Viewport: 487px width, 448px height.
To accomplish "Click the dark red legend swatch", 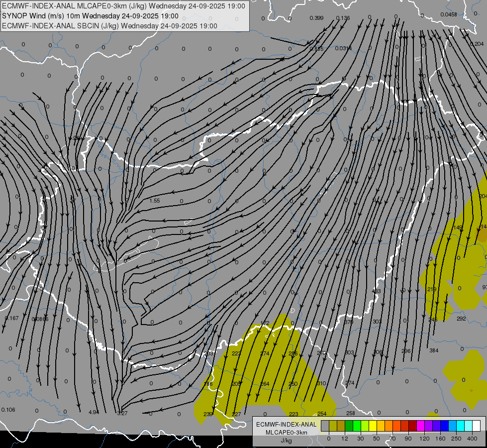I will click(x=412, y=426).
